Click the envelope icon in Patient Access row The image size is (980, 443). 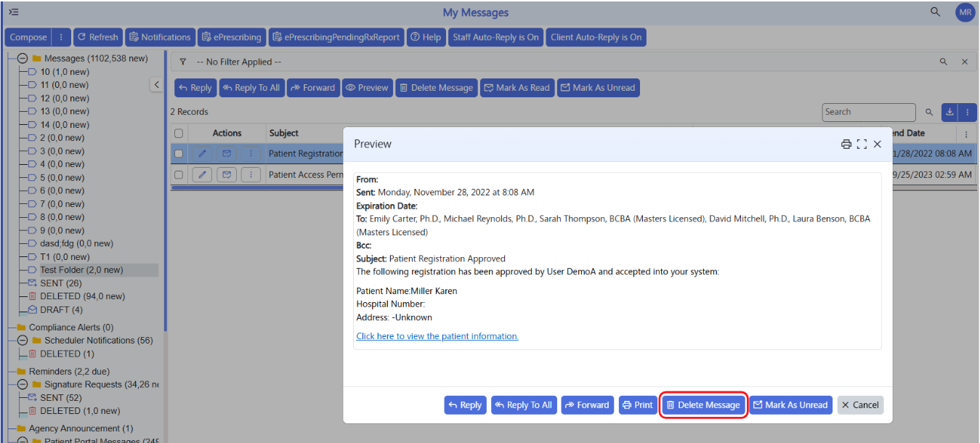[227, 174]
